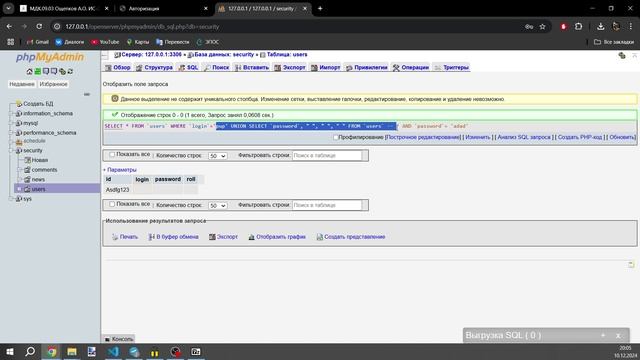Click the red extension icon in Chrome toolbar
Viewport: 640px width, 360px height.
564,27
